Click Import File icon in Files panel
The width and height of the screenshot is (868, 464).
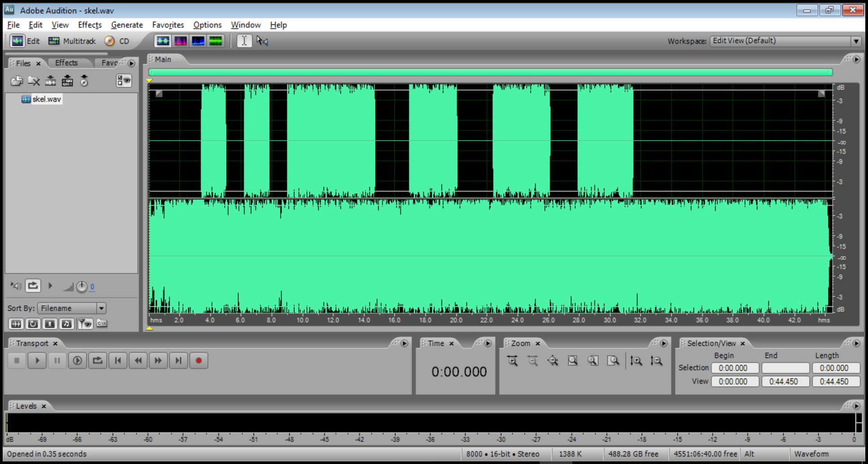(x=17, y=81)
